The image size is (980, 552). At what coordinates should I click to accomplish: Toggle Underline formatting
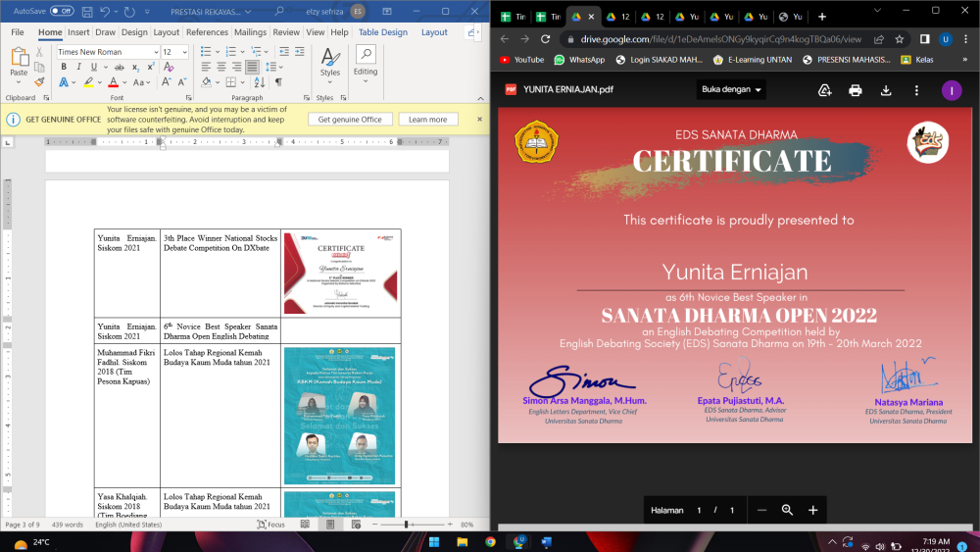tap(94, 67)
